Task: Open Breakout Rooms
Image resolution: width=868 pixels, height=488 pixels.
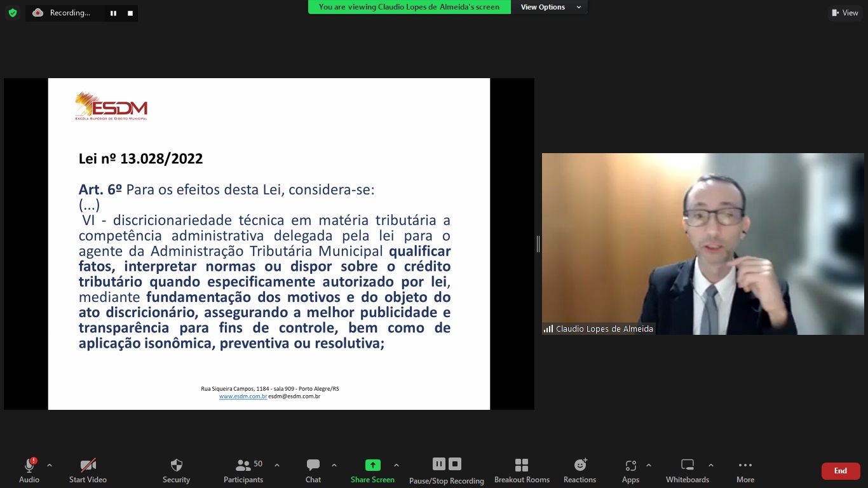Action: click(522, 471)
